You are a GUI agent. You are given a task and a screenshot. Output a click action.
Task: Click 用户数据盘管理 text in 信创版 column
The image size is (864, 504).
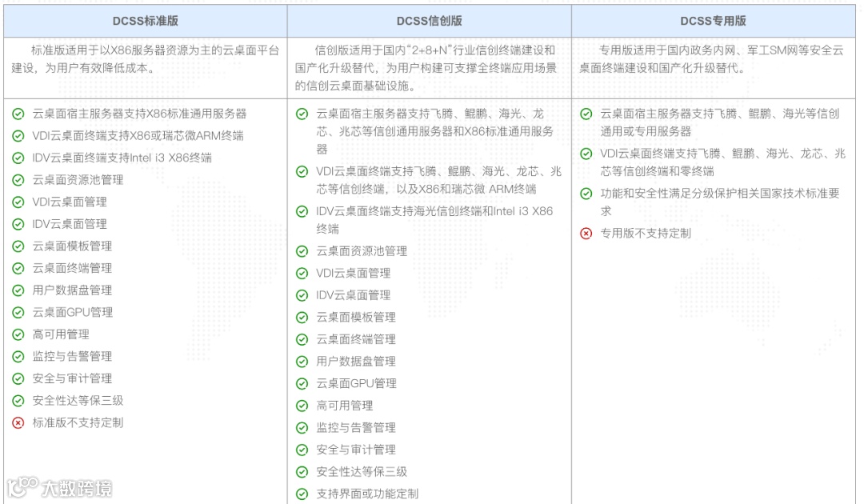(x=356, y=362)
